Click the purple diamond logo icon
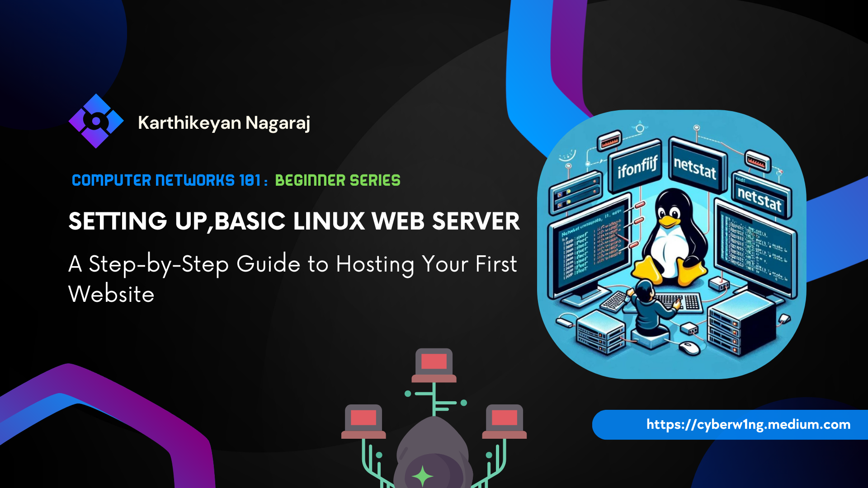 click(x=96, y=121)
